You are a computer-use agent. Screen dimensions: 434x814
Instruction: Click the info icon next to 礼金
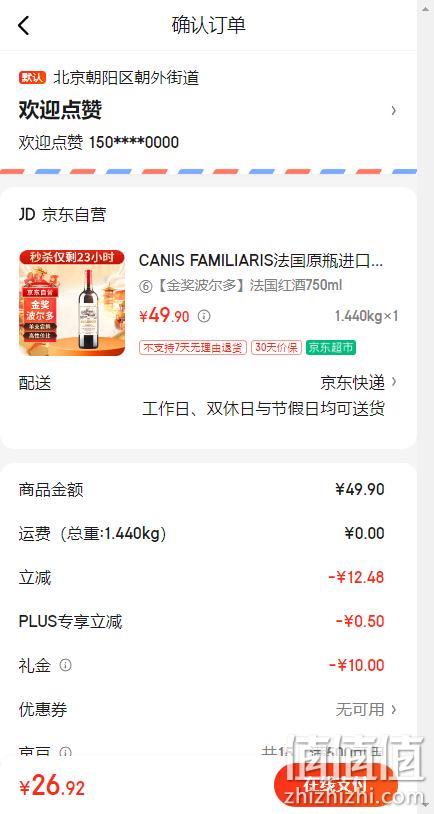[65, 665]
